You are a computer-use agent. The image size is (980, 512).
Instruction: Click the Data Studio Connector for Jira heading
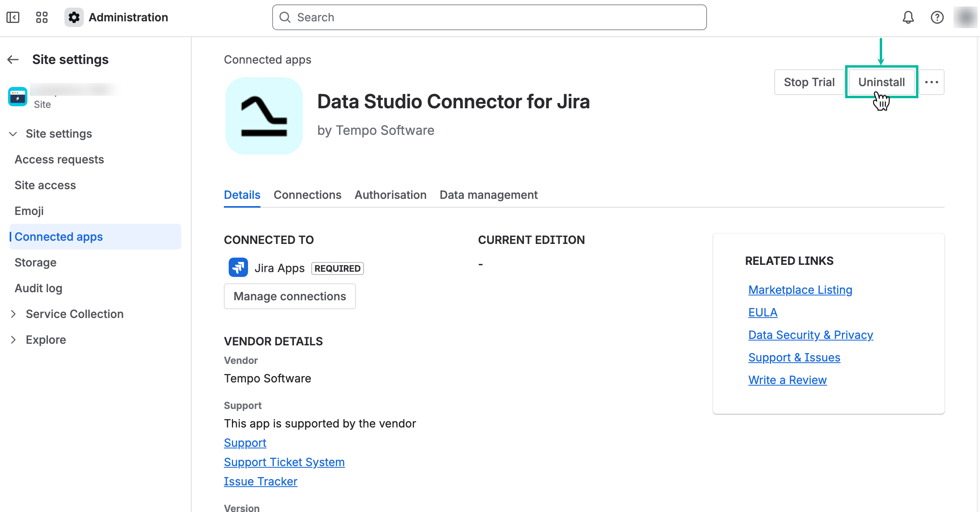click(453, 101)
